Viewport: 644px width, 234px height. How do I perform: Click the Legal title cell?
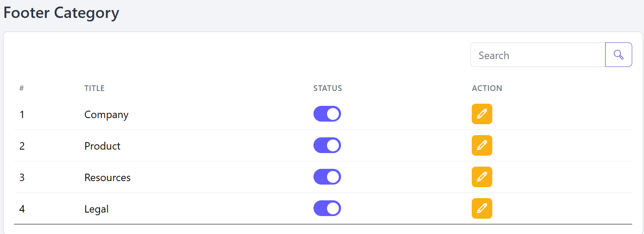coord(96,209)
